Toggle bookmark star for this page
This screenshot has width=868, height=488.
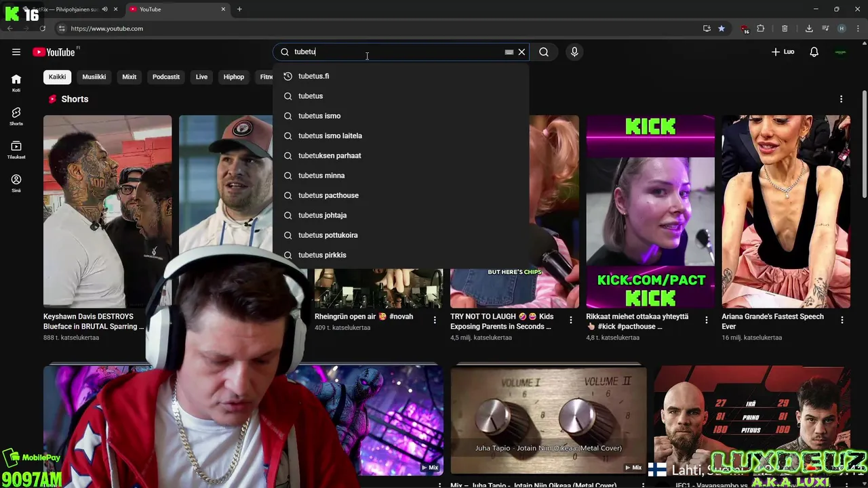[722, 28]
